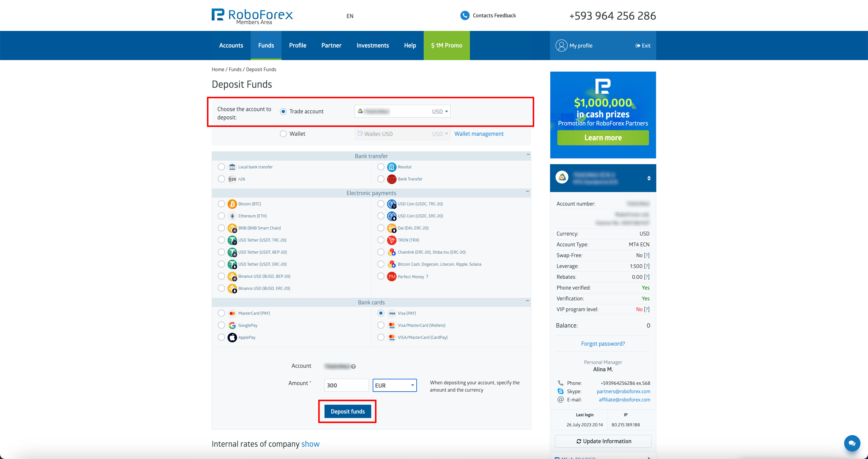Choose the Revolut radio option
This screenshot has width=868, height=459.
(x=381, y=167)
